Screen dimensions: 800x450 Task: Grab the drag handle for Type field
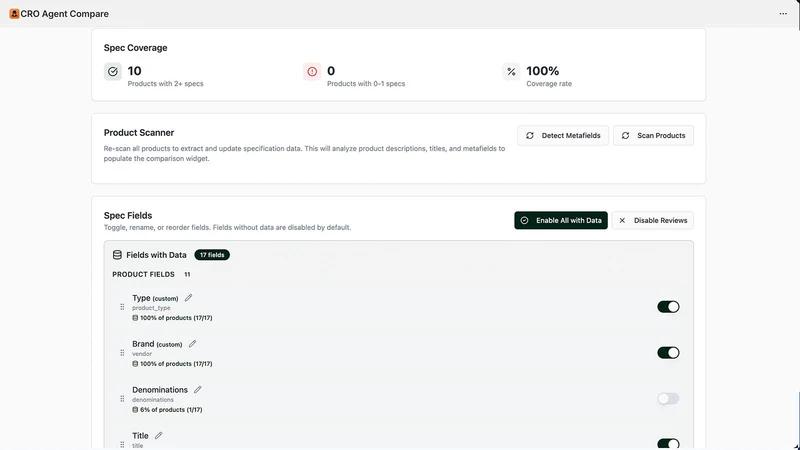[x=122, y=307]
